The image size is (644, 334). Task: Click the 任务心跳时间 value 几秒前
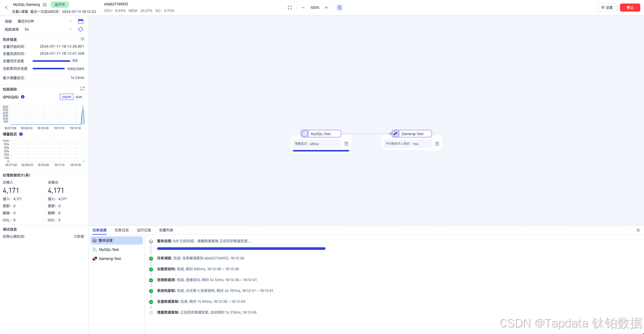(x=79, y=236)
